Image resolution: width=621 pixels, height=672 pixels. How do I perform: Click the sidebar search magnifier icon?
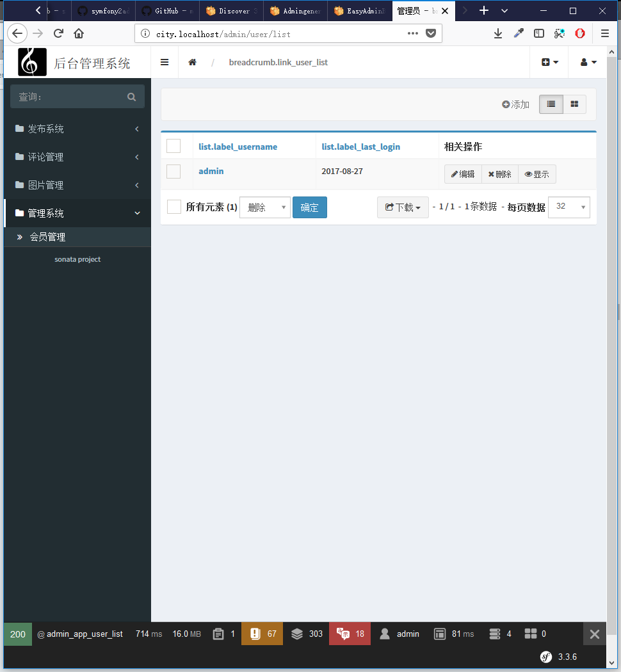click(132, 97)
